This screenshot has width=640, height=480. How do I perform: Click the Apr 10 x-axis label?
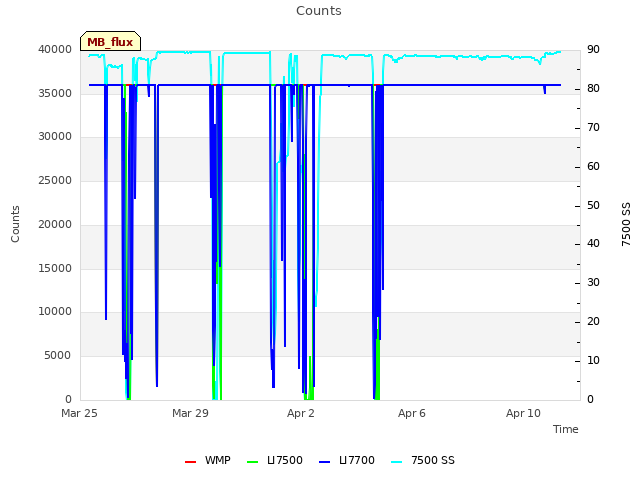tap(523, 413)
